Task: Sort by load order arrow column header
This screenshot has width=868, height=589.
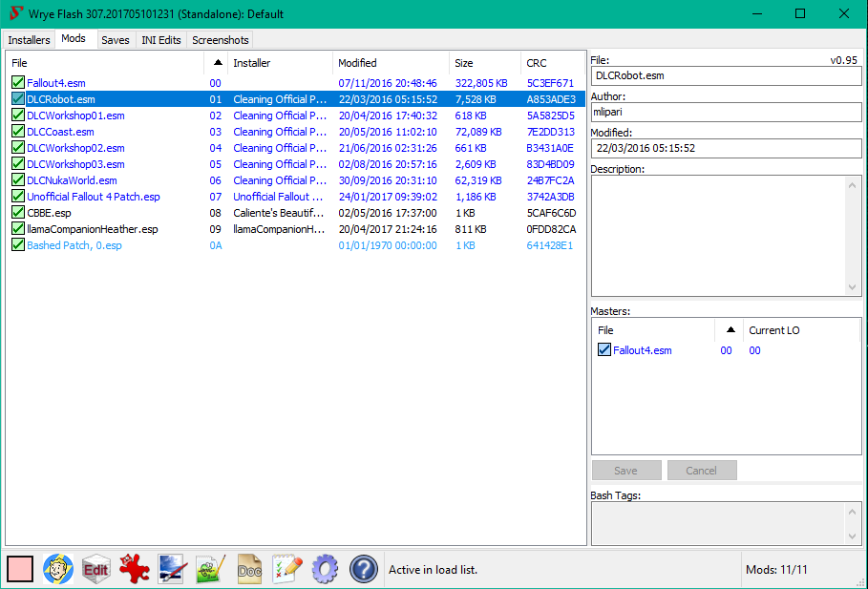Action: tap(217, 63)
